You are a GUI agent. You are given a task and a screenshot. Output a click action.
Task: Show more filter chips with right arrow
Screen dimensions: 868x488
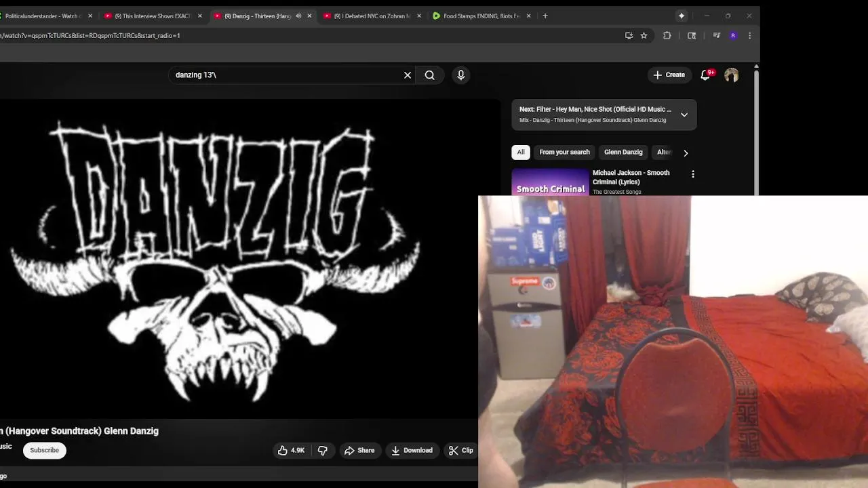click(686, 153)
